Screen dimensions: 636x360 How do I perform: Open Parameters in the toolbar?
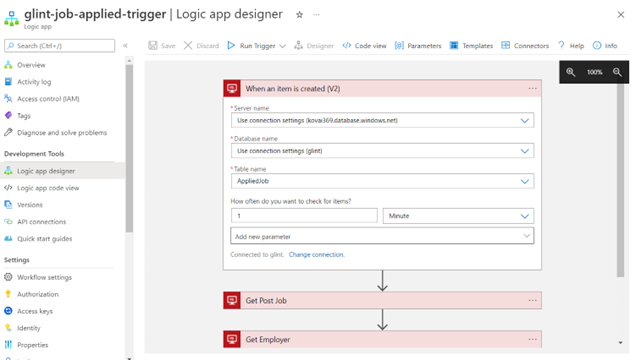[x=418, y=46]
